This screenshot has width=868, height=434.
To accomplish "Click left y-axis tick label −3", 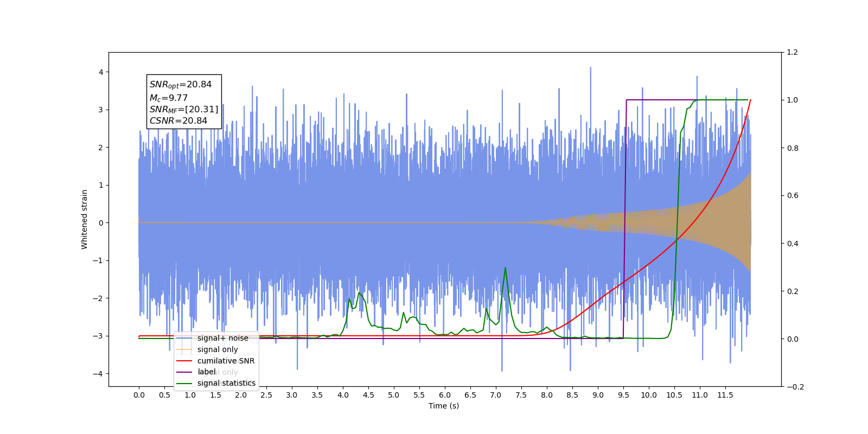I will (99, 336).
